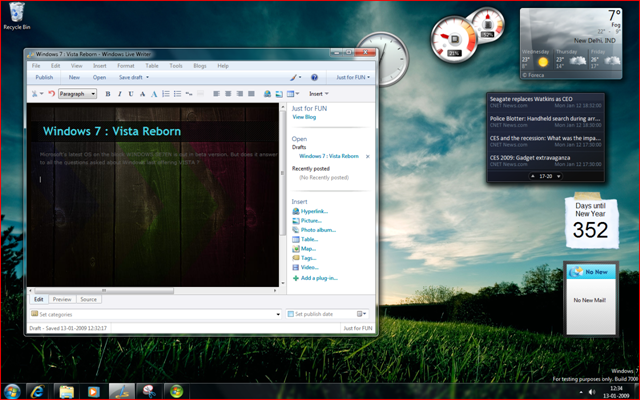Click the Table... sidebar icon
The width and height of the screenshot is (640, 400).
point(296,239)
